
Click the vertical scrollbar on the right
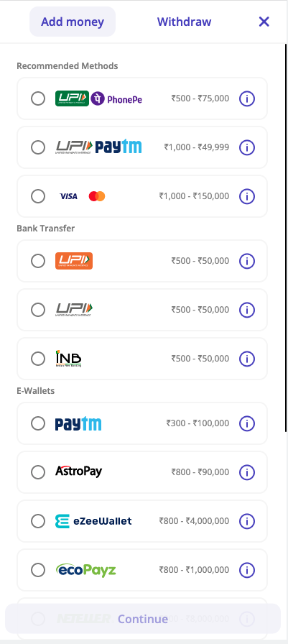click(286, 237)
